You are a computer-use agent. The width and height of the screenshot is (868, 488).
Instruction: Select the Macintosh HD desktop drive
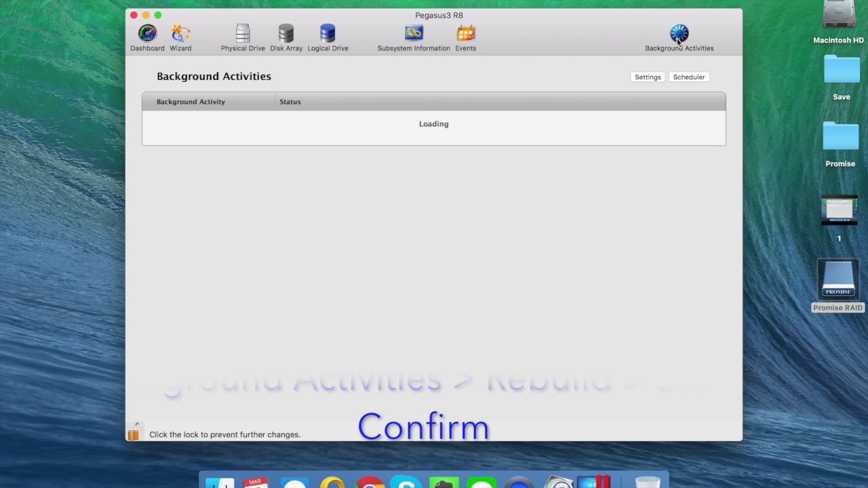pos(839,23)
